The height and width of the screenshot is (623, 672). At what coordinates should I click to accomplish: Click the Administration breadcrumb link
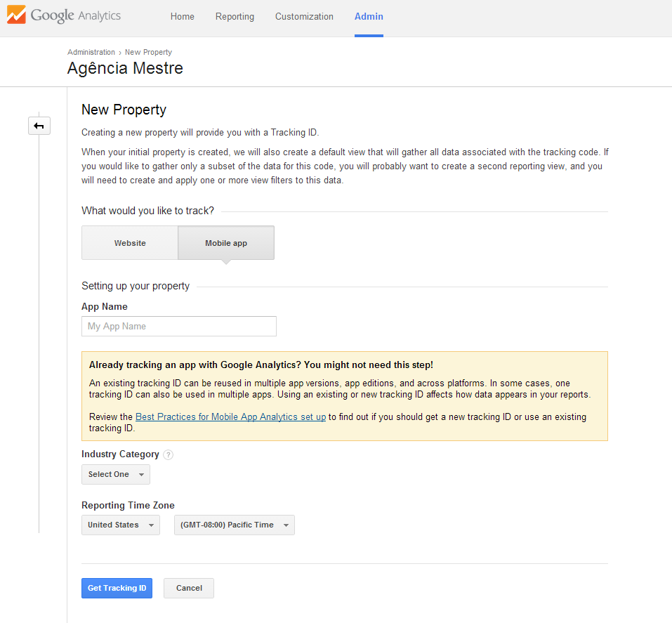pos(91,52)
